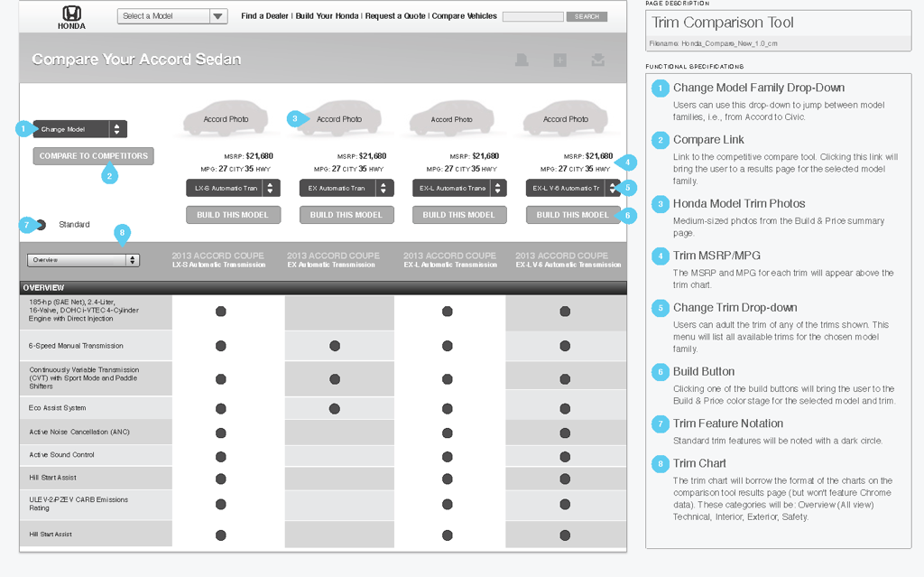Click the download tray icon in the header banner

click(x=597, y=60)
